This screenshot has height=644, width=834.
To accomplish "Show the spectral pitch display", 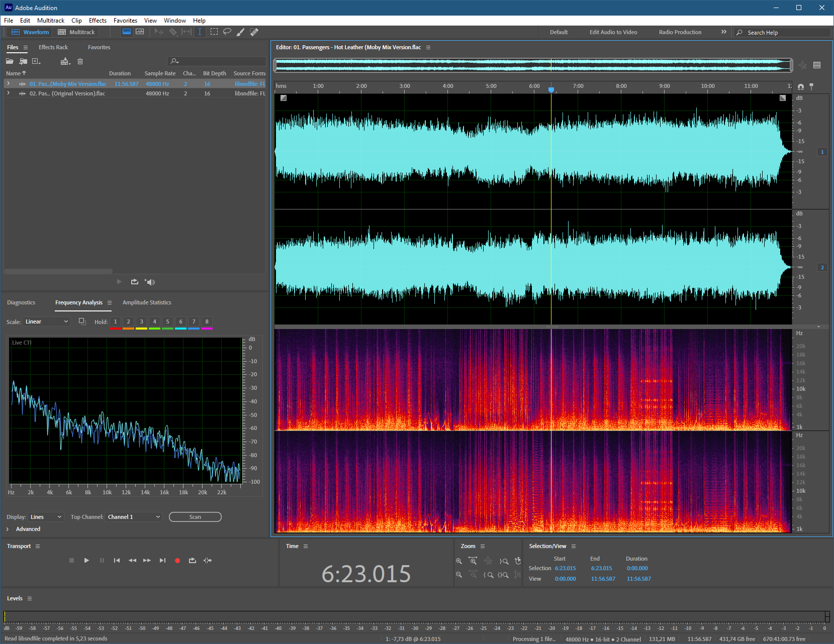I will (x=140, y=32).
